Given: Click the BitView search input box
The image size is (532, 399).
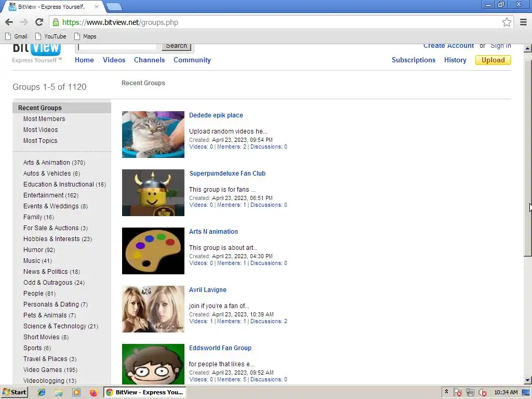Looking at the screenshot, I should pyautogui.click(x=117, y=46).
